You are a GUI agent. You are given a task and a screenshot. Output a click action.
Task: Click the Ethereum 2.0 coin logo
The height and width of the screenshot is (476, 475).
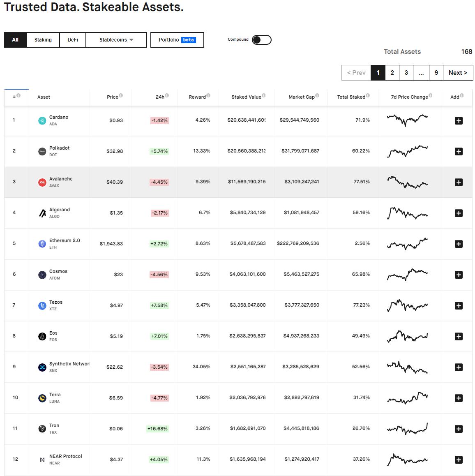click(42, 244)
